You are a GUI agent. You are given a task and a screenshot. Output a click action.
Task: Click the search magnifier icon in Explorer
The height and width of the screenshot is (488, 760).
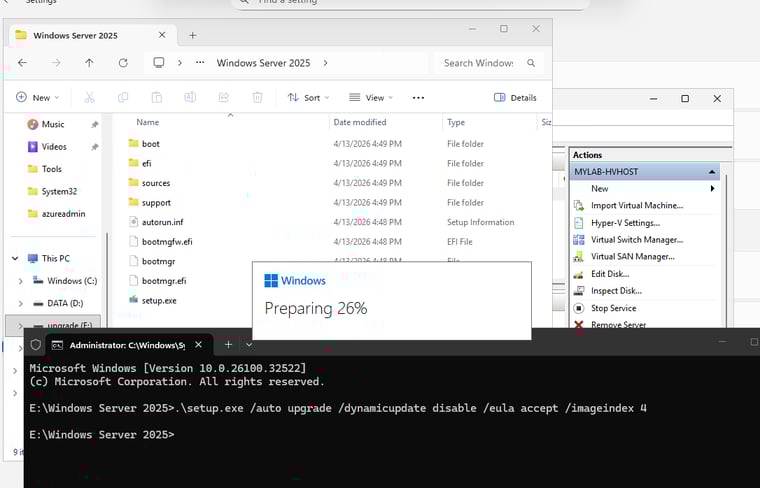[x=531, y=63]
